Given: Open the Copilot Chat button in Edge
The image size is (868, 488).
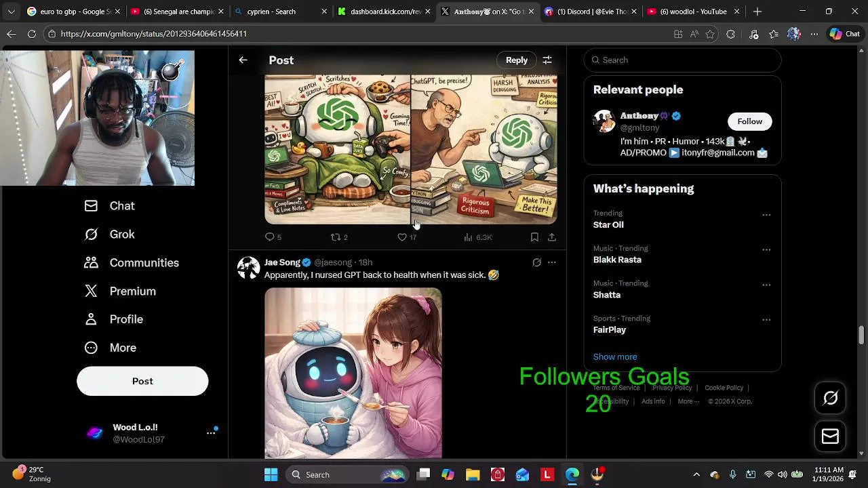Looking at the screenshot, I should click(845, 34).
